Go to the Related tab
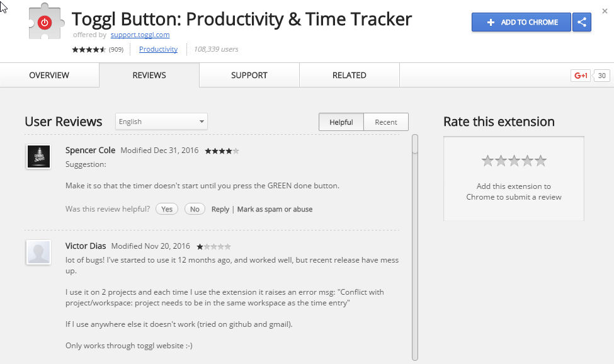 click(350, 75)
